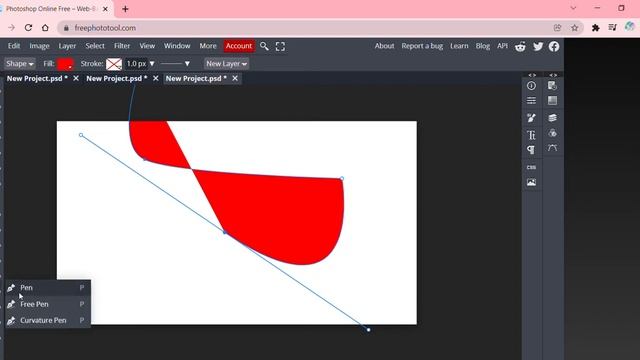Open the Select menu
The image size is (640, 360).
tap(95, 46)
